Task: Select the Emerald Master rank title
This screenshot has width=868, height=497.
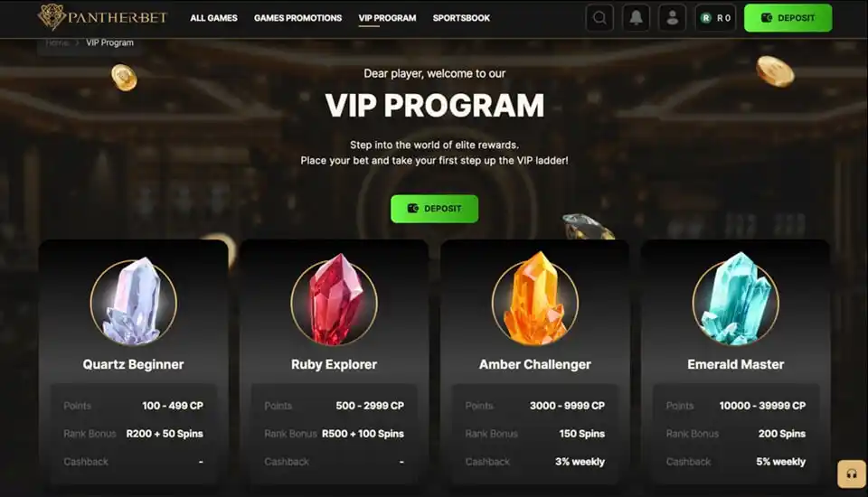Action: [736, 364]
